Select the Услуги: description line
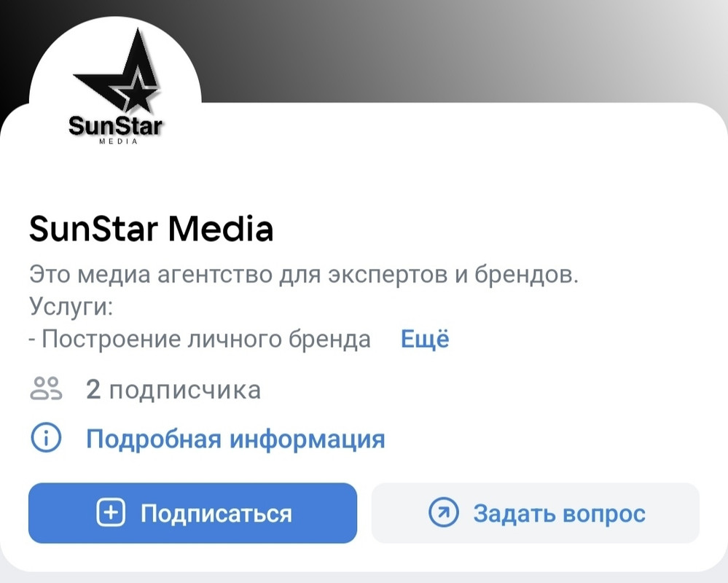 click(71, 307)
